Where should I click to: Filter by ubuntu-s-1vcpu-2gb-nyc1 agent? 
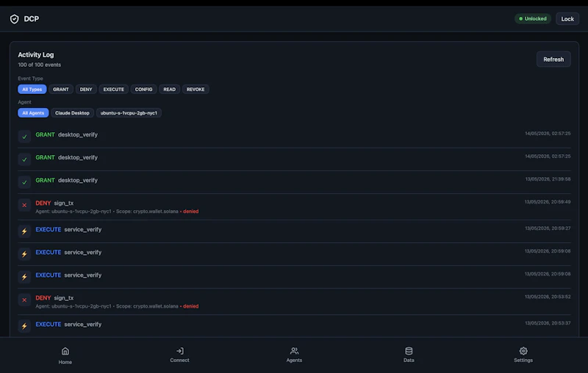(129, 113)
